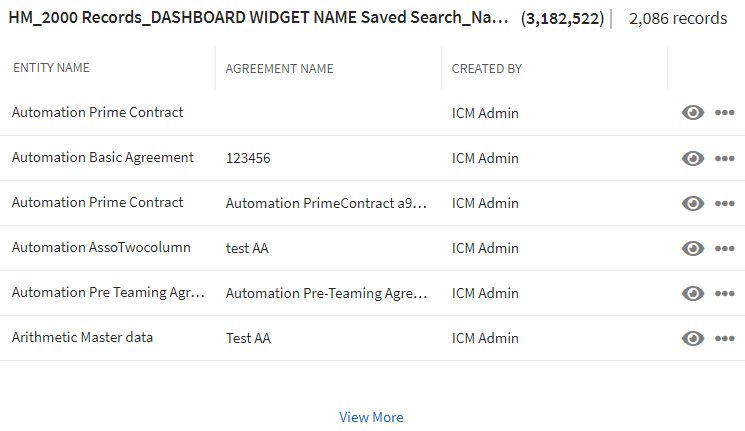Image resolution: width=745 pixels, height=431 pixels.
Task: Open ellipsis menu for first Automation Prime Contract
Action: (x=725, y=113)
